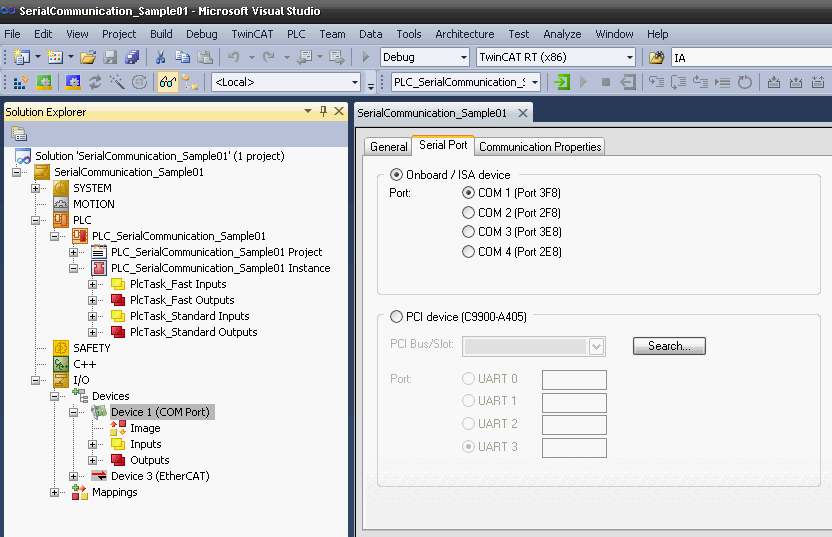Click the PLC Reset circular arrow icon
Image resolution: width=832 pixels, height=537 pixels.
click(745, 82)
